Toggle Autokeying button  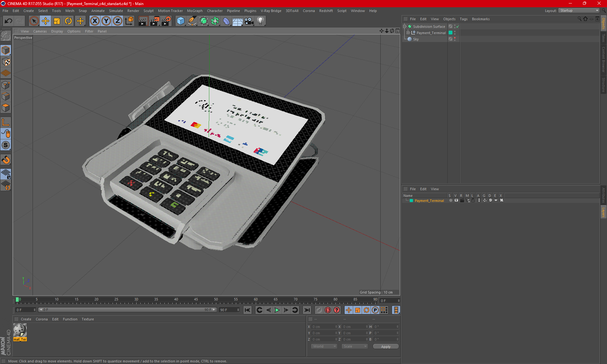[328, 310]
